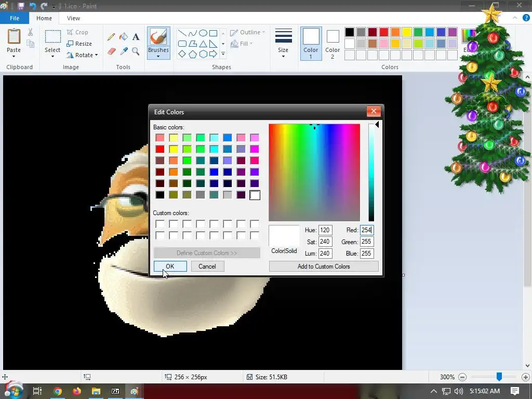Choose the Right arrow shape
532x399 pixels.
pos(213,54)
